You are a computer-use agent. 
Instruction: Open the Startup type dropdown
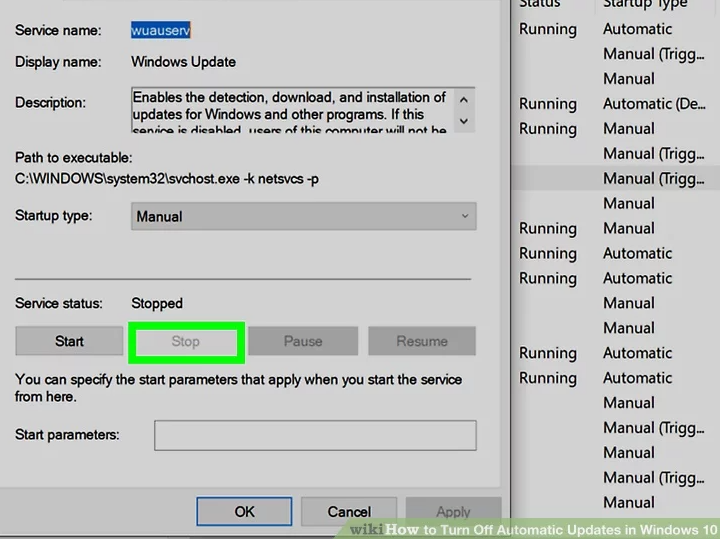coord(303,216)
